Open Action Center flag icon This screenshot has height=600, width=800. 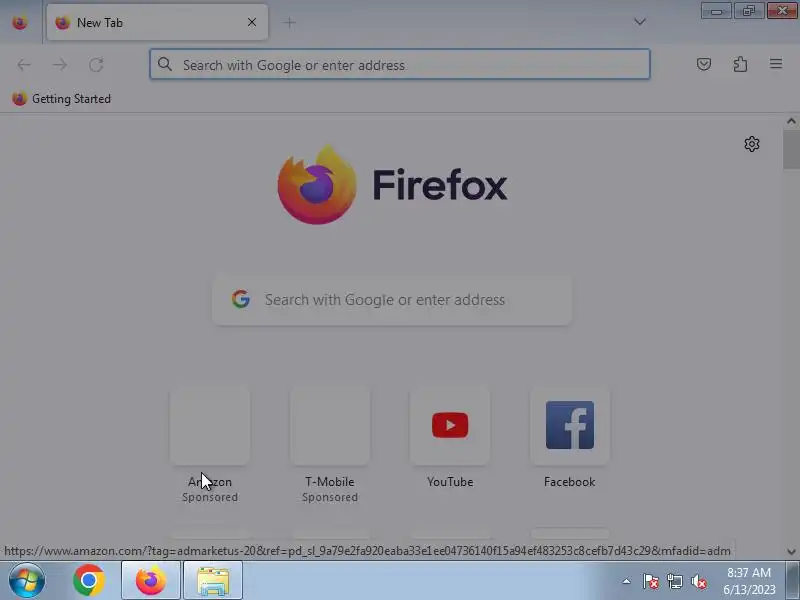pyautogui.click(x=651, y=581)
